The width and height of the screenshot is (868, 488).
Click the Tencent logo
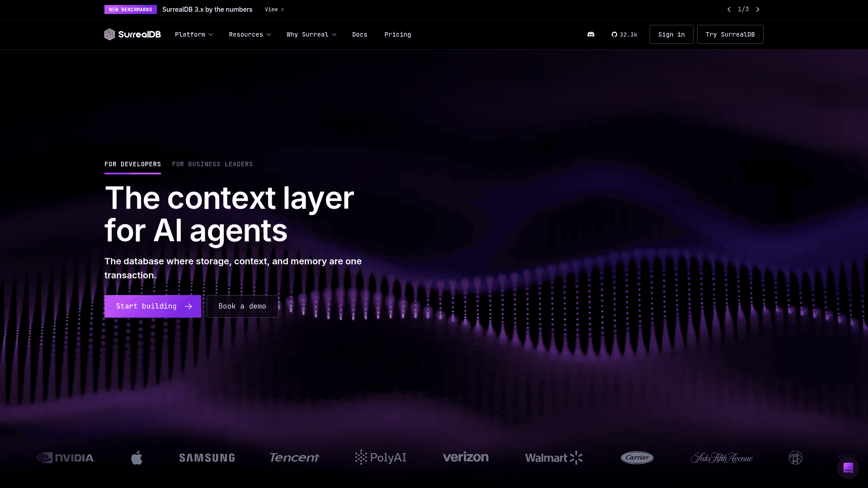point(294,458)
